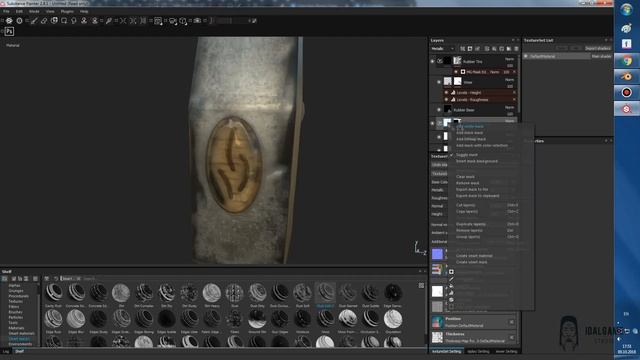Screen dimensions: 640x360
Task: Choose Add mask with color selection
Action: coord(482,145)
